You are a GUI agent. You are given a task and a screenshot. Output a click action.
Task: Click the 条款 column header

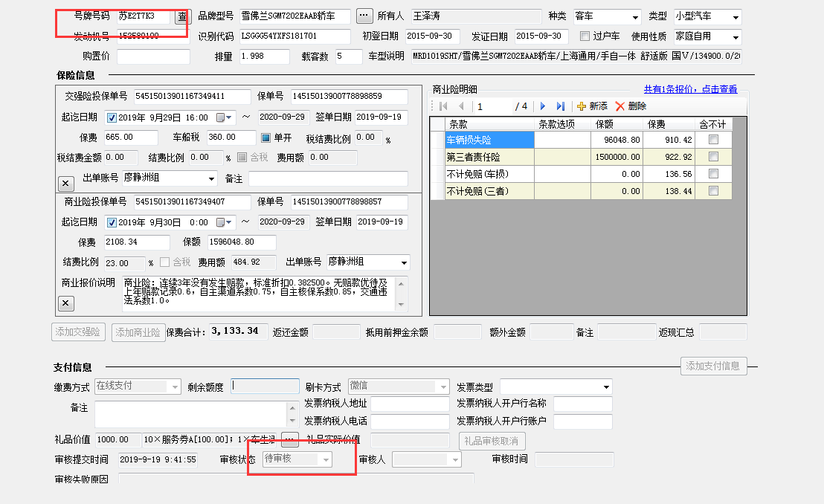pyautogui.click(x=490, y=125)
